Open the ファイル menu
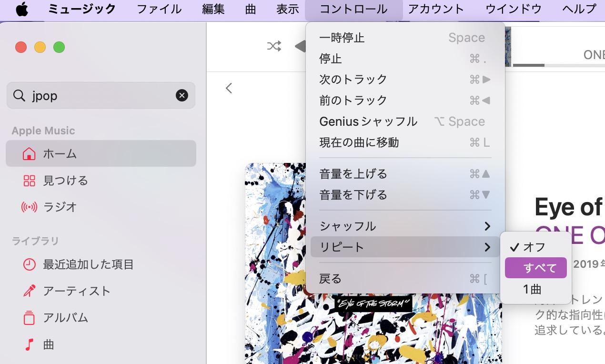Screen dimensions: 605x364 pyautogui.click(x=159, y=9)
